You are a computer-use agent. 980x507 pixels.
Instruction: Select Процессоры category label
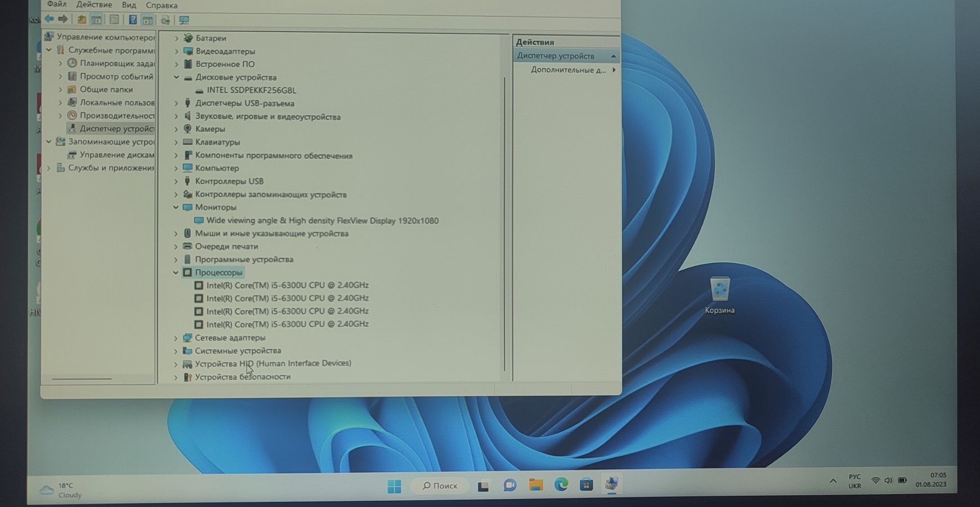(x=218, y=273)
